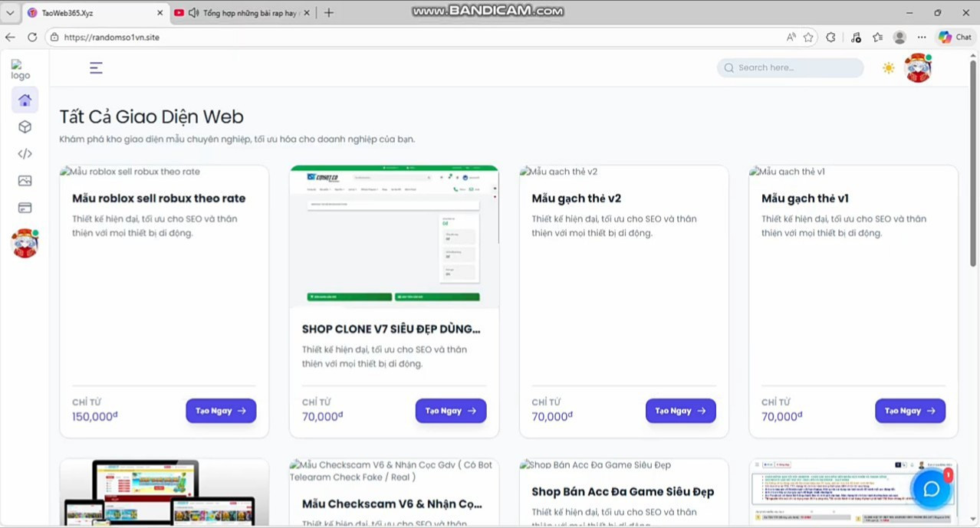Select the code </> icon in the sidebar
980x528 pixels.
click(x=25, y=153)
